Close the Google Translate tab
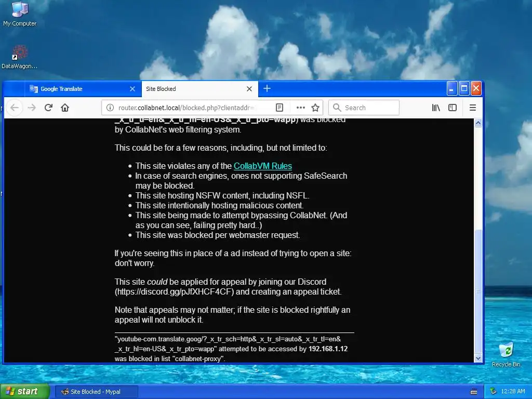Image resolution: width=532 pixels, height=399 pixels. click(x=132, y=89)
